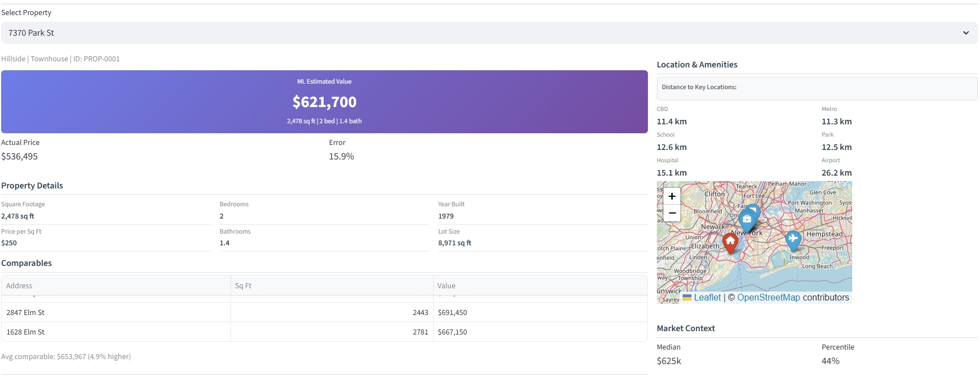Zoom out on the map
This screenshot has height=378, width=980.
tap(672, 213)
